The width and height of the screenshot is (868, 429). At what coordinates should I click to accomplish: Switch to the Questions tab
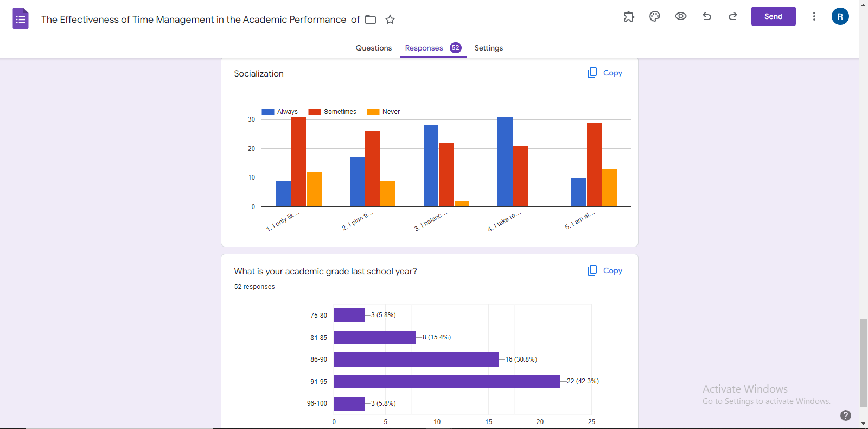coord(373,48)
